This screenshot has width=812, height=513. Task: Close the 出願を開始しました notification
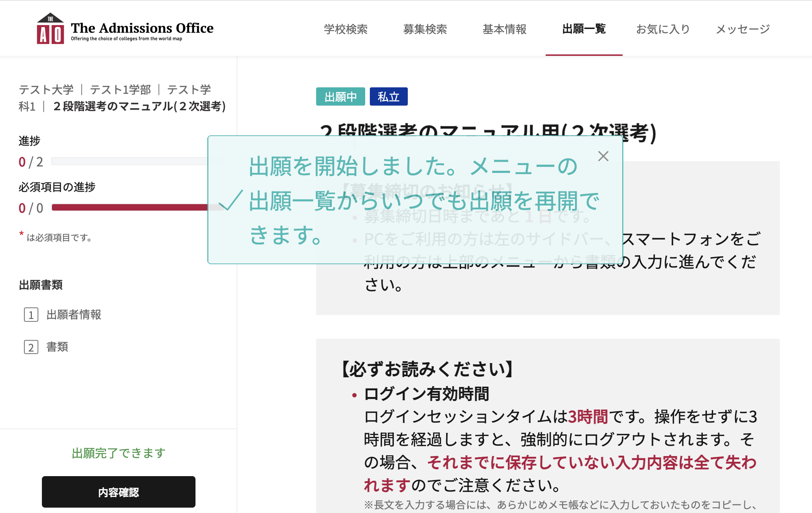pyautogui.click(x=603, y=156)
